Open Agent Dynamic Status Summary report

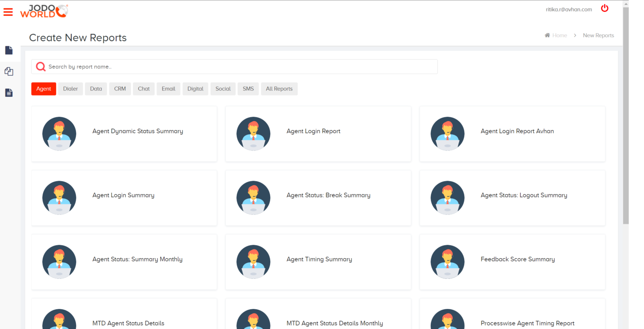coord(138,131)
